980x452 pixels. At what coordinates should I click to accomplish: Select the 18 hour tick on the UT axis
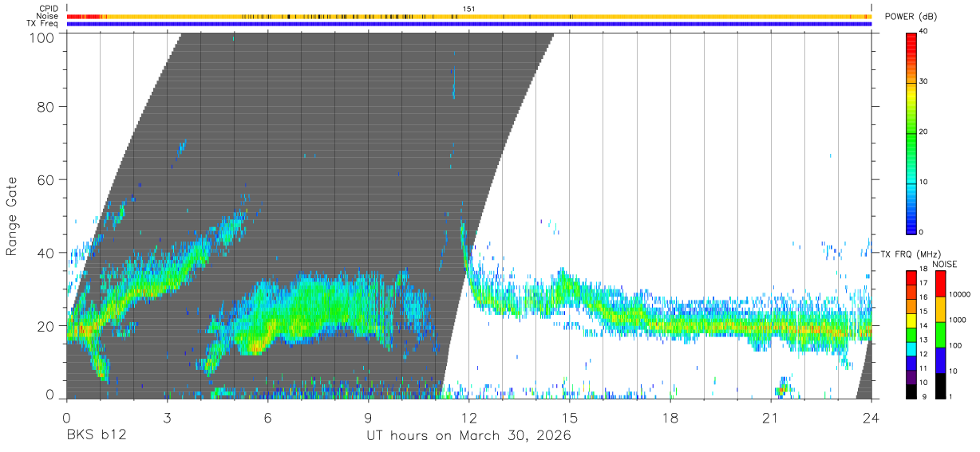670,418
